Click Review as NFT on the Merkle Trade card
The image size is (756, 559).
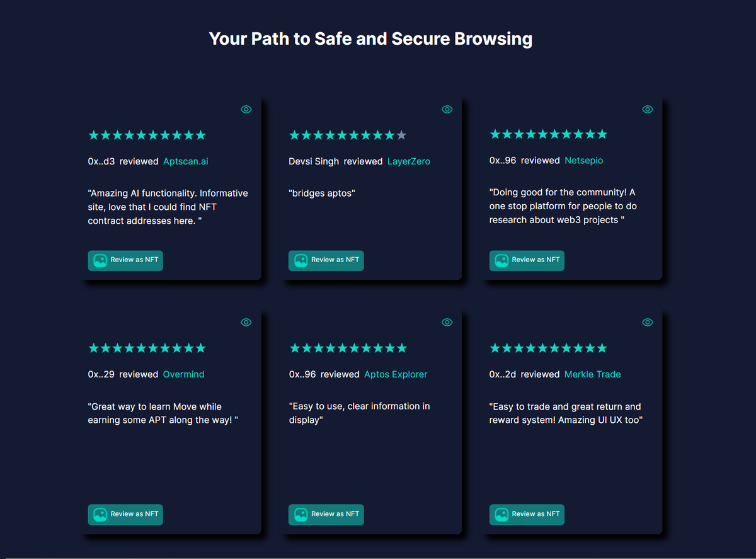[x=527, y=514]
